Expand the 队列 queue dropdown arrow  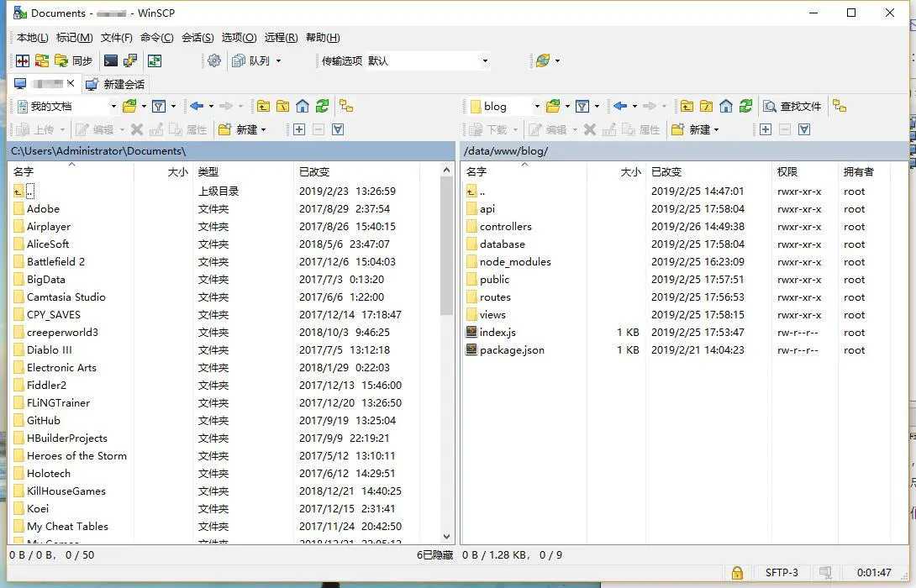click(279, 60)
